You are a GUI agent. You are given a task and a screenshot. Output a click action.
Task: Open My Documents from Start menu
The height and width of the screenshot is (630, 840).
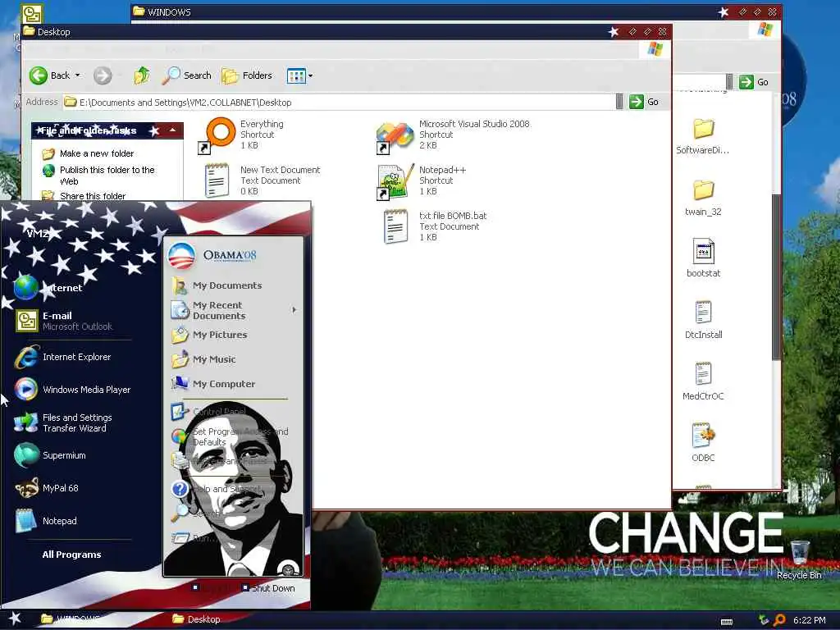[x=217, y=285]
